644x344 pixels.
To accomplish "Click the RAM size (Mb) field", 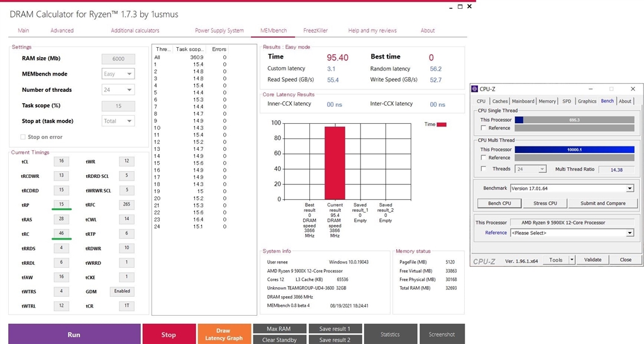I will coord(118,58).
